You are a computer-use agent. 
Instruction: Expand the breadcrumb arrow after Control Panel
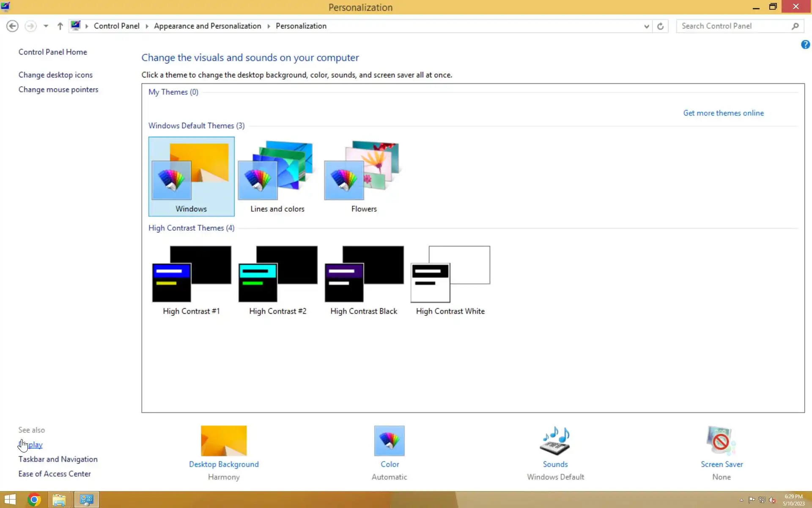[147, 26]
